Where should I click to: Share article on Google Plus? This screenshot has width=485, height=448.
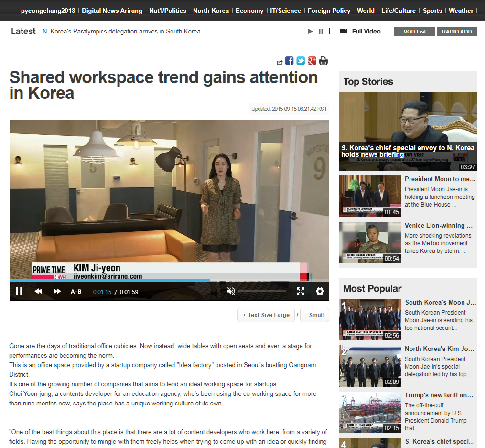(x=312, y=61)
